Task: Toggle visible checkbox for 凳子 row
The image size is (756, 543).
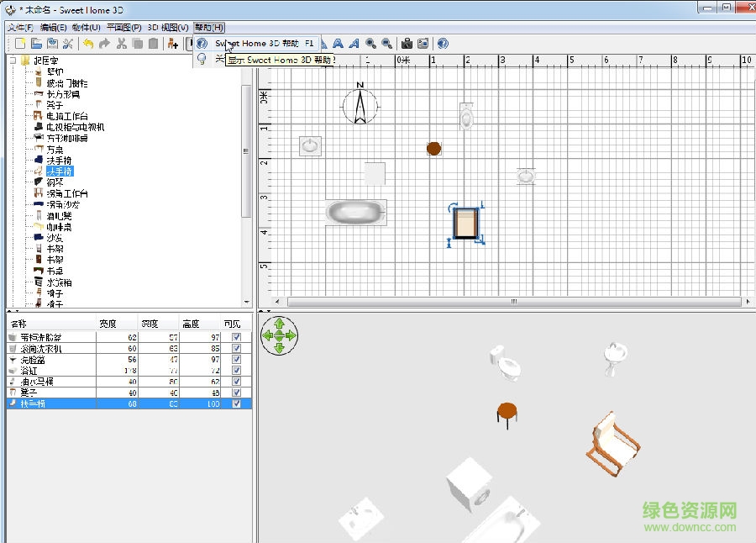Action: 236,393
